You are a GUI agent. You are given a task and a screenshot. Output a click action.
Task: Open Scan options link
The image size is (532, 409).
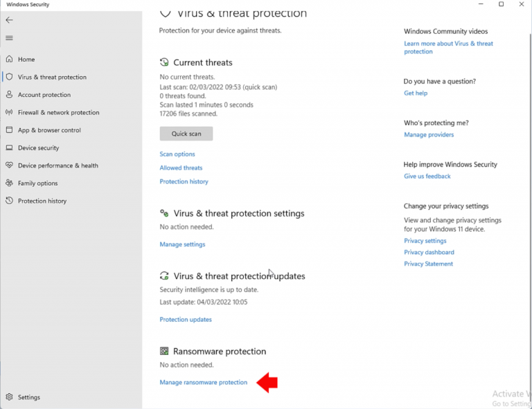pyautogui.click(x=177, y=154)
